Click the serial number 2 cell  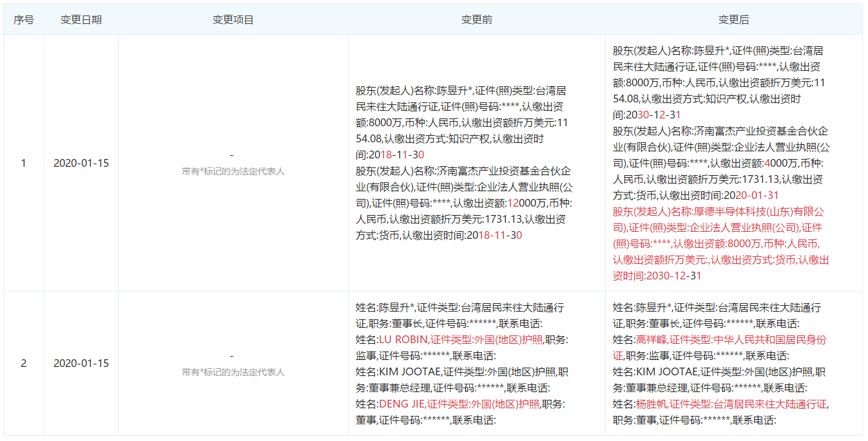coord(24,363)
